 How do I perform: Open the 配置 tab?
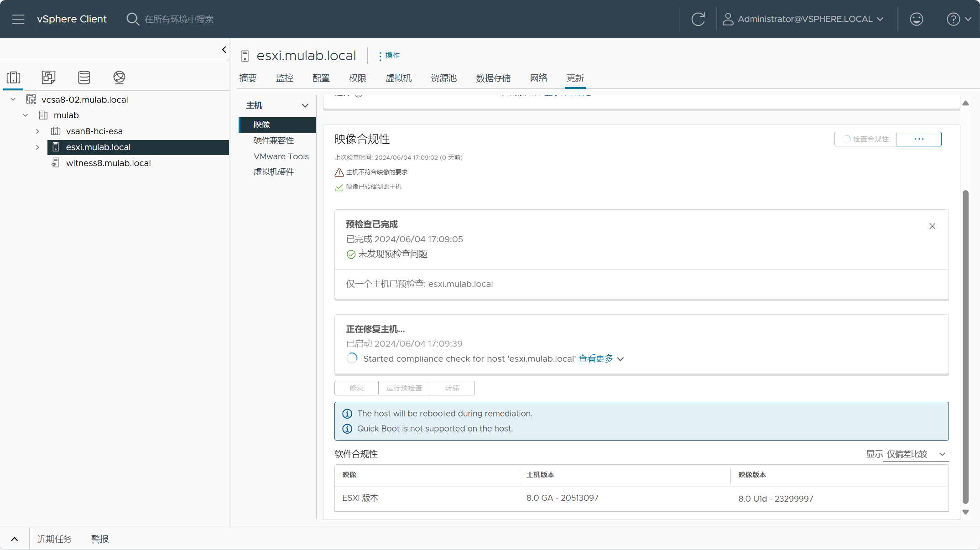click(x=321, y=78)
